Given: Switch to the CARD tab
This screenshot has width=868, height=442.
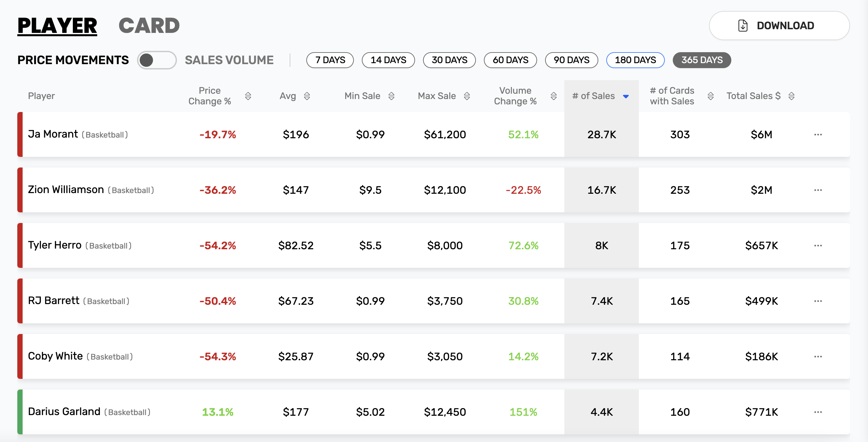Looking at the screenshot, I should pyautogui.click(x=149, y=26).
